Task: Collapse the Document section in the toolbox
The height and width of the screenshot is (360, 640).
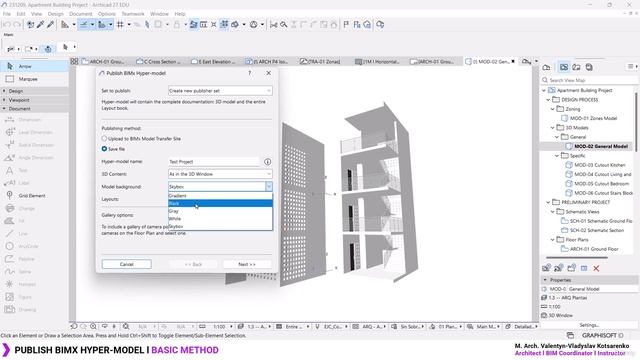Action: click(34, 109)
